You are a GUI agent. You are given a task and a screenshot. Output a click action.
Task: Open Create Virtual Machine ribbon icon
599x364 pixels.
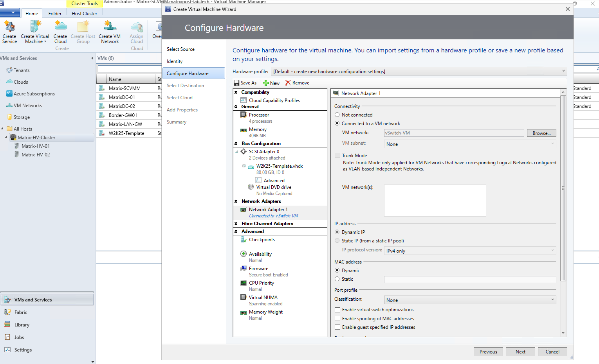click(35, 26)
